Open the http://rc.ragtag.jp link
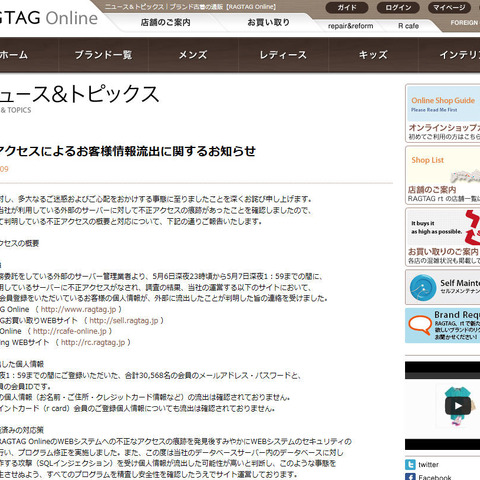Image resolution: width=480 pixels, height=480 pixels. pyautogui.click(x=93, y=342)
